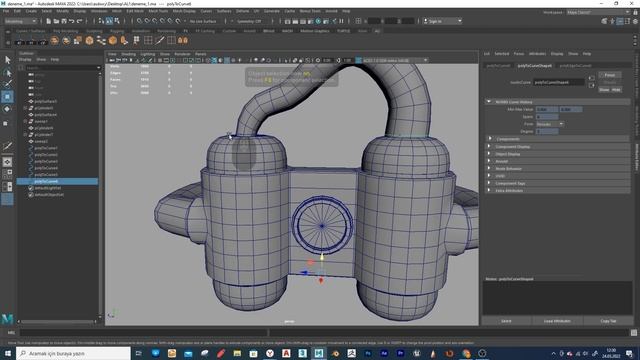Click the Save Scene icon
Image resolution: width=640 pixels, height=360 pixels.
pos(64,21)
